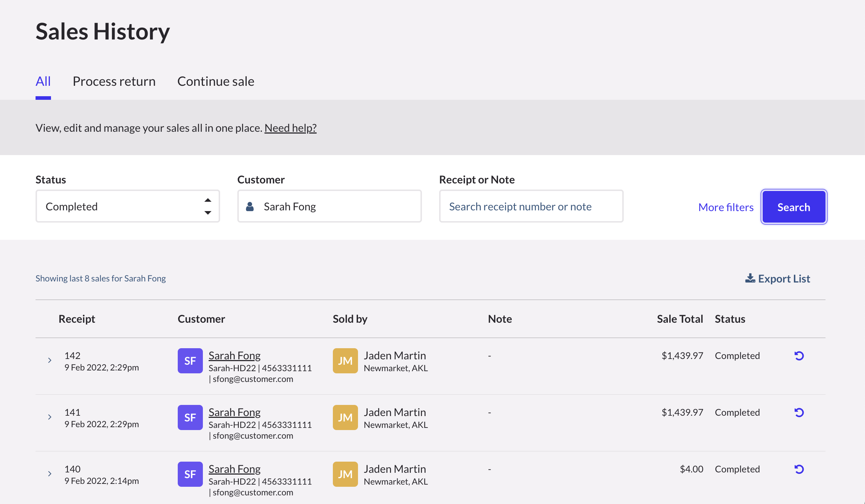Click the Search button

794,207
